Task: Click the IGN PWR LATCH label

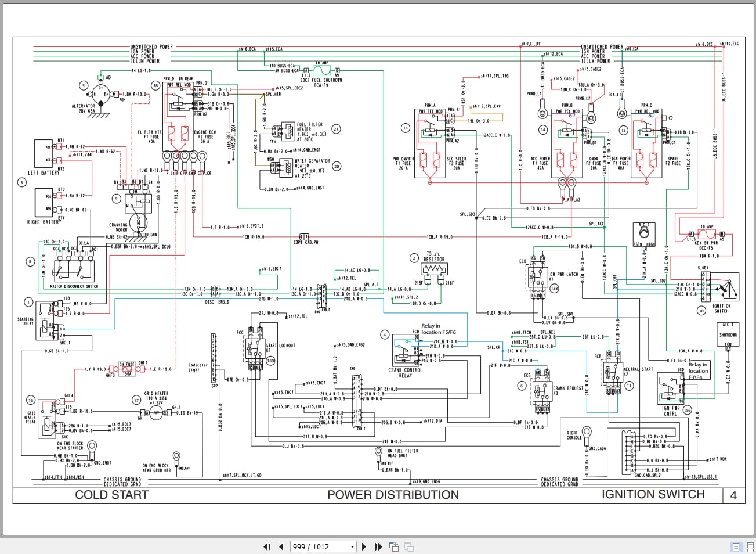Action: pos(563,275)
